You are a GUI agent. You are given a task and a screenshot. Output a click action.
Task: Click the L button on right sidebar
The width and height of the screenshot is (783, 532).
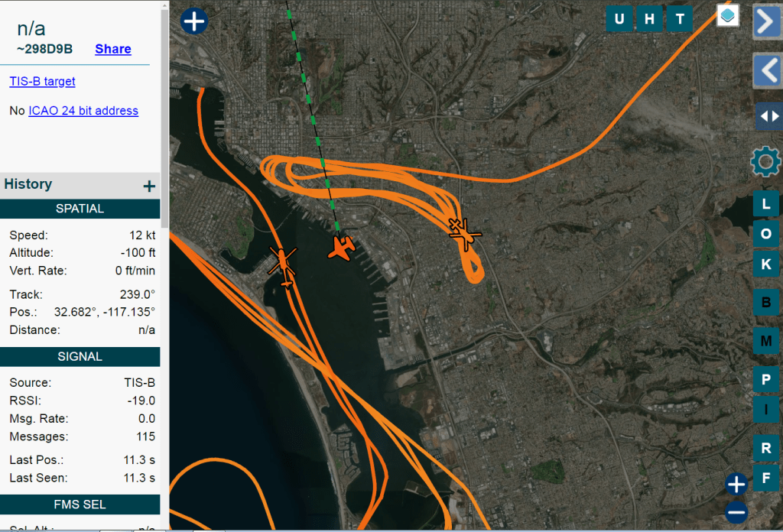[x=766, y=204]
